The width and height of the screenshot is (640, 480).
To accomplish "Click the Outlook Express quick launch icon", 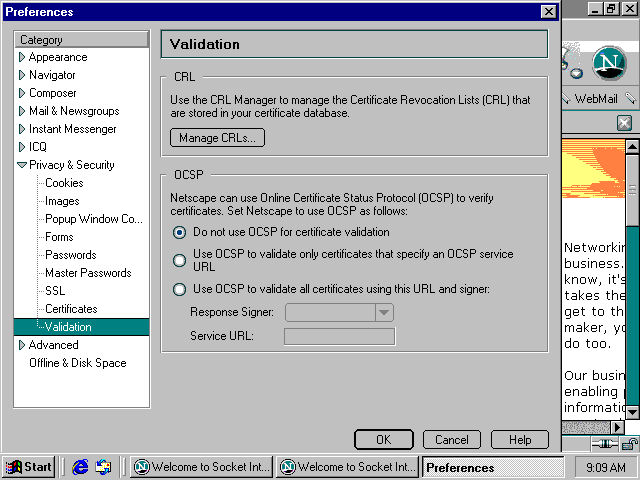I will pos(103,467).
